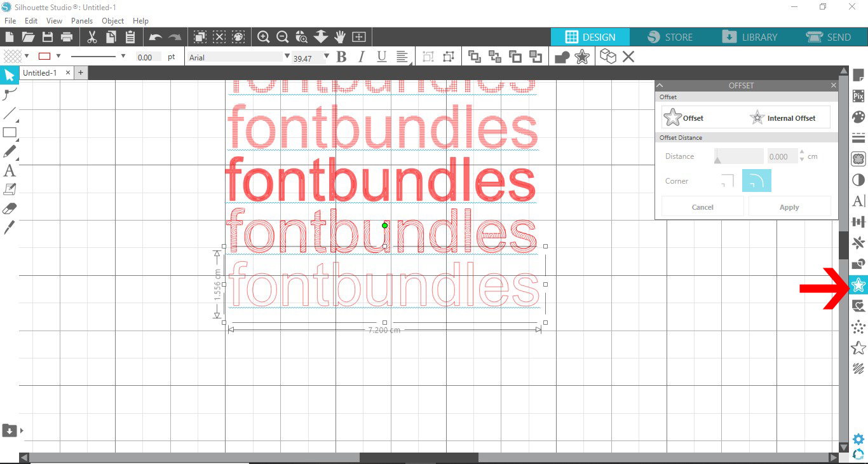Image resolution: width=868 pixels, height=464 pixels.
Task: Toggle italic text formatting
Action: pyautogui.click(x=361, y=57)
